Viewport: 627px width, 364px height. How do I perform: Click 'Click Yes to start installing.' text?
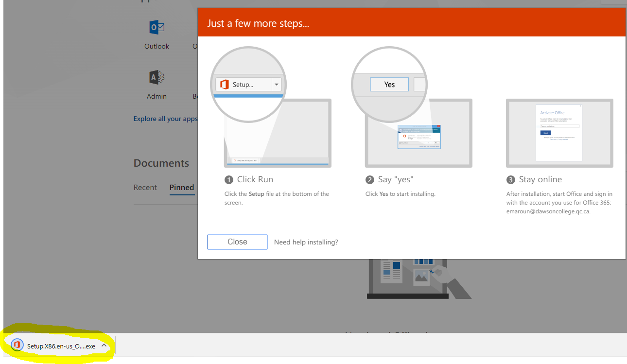coord(401,194)
